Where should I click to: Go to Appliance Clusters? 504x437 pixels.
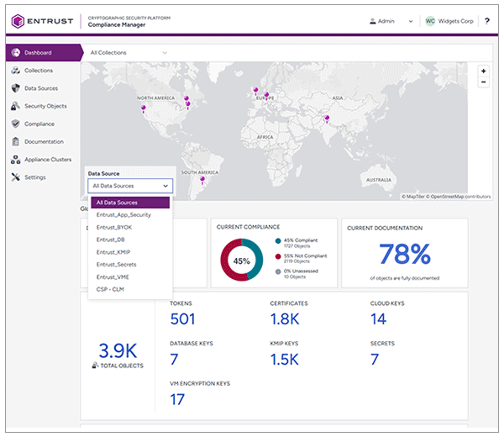click(48, 160)
